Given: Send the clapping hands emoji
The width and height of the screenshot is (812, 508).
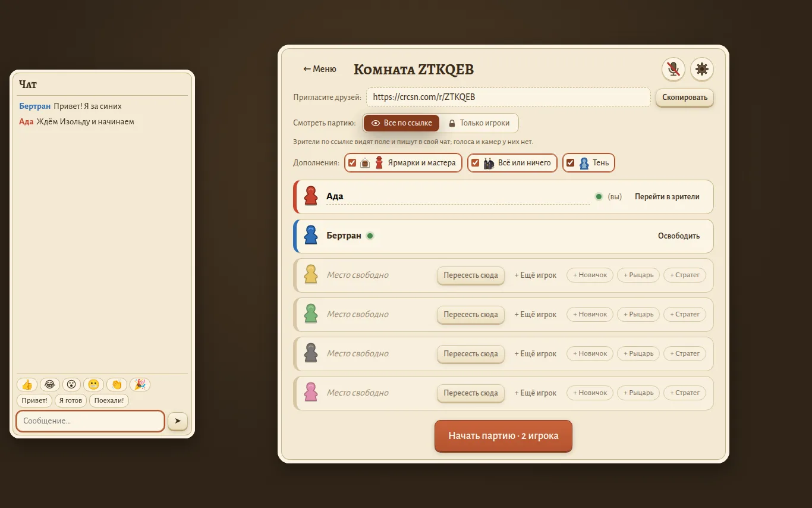Looking at the screenshot, I should coord(117,384).
